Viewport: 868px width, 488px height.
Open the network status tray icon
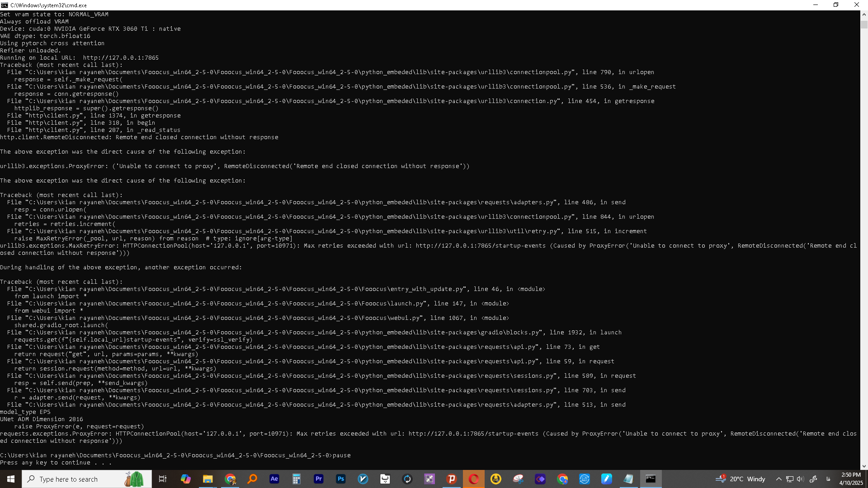click(789, 479)
